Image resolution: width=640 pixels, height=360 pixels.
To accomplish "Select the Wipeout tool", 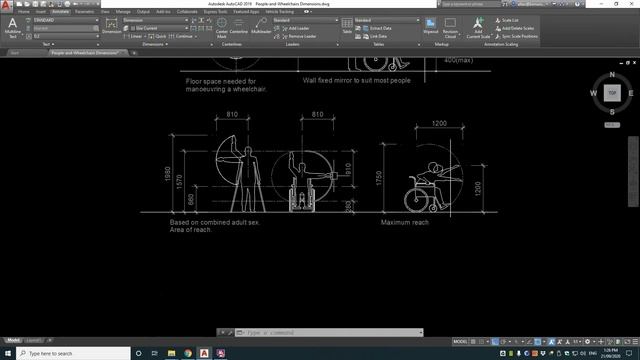I will point(431,26).
